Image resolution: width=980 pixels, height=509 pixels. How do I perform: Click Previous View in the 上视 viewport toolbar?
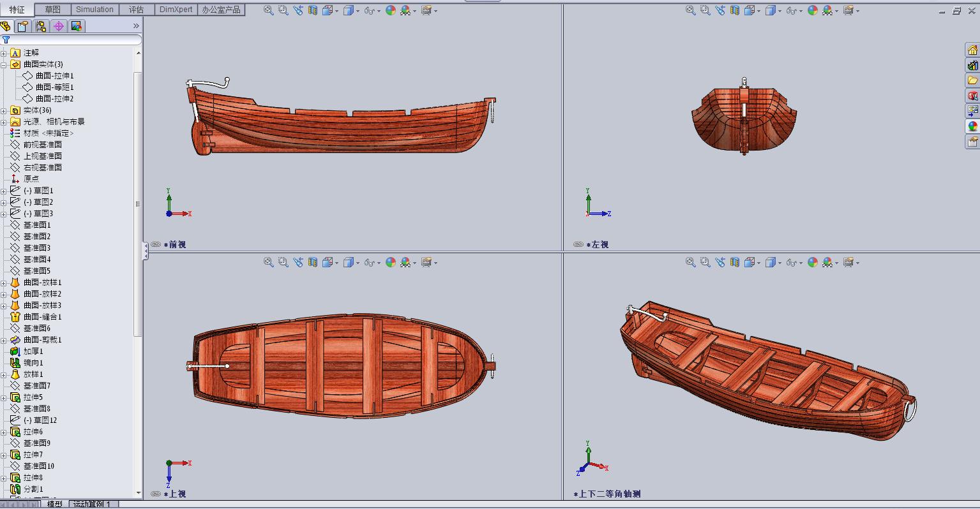click(298, 262)
